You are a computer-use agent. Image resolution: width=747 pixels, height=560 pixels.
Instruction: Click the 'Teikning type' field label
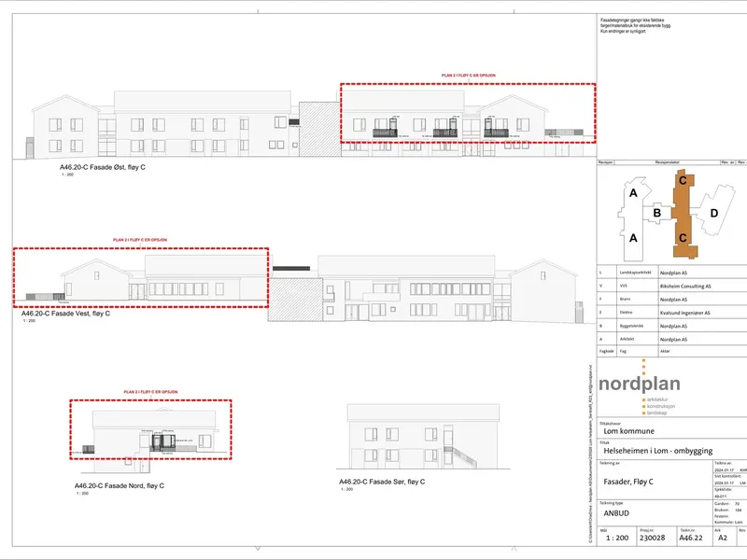tap(612, 503)
